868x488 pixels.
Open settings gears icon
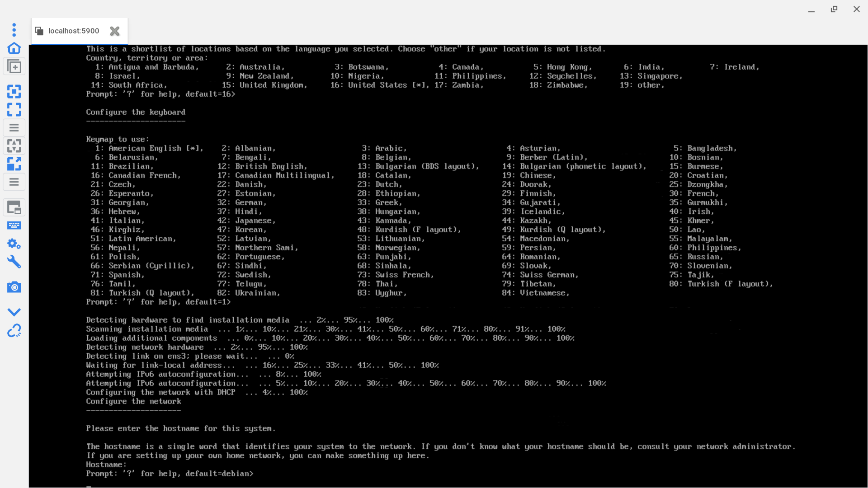tap(14, 244)
